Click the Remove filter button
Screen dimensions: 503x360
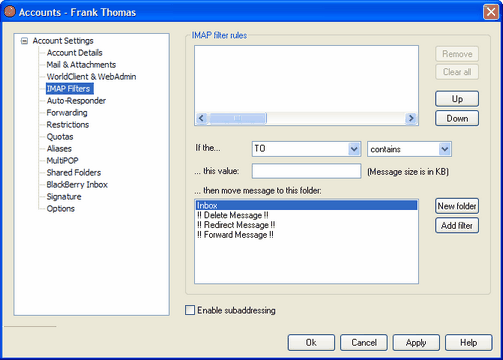(457, 54)
